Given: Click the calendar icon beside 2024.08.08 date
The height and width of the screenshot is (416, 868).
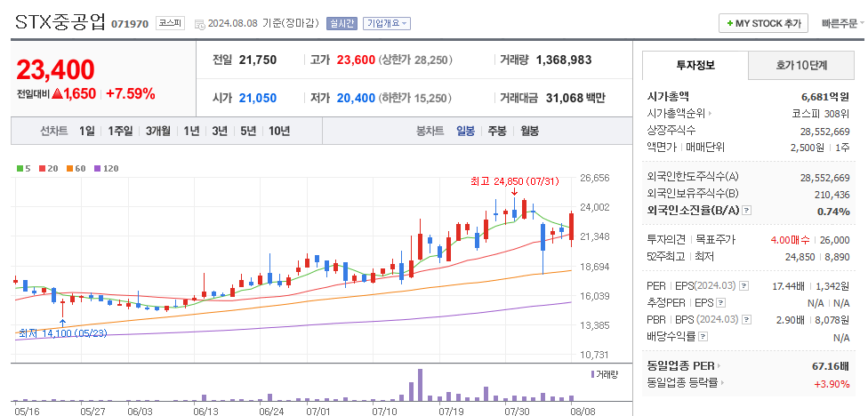Looking at the screenshot, I should click(x=199, y=24).
